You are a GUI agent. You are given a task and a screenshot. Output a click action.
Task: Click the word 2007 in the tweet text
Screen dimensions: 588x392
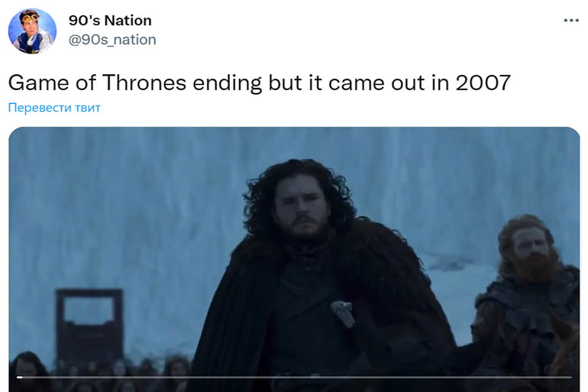tap(483, 83)
